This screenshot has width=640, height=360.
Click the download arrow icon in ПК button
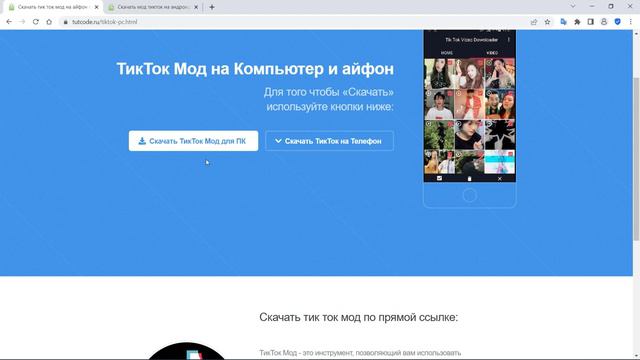[142, 141]
